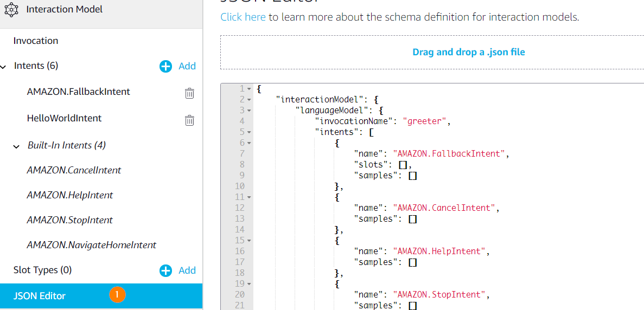Click plus icon next to Intents

[165, 67]
